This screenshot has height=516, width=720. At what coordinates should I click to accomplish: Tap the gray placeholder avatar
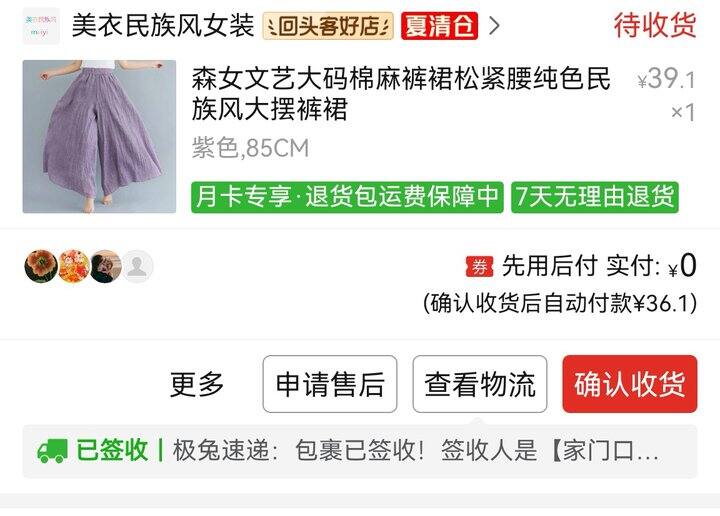coord(137,266)
